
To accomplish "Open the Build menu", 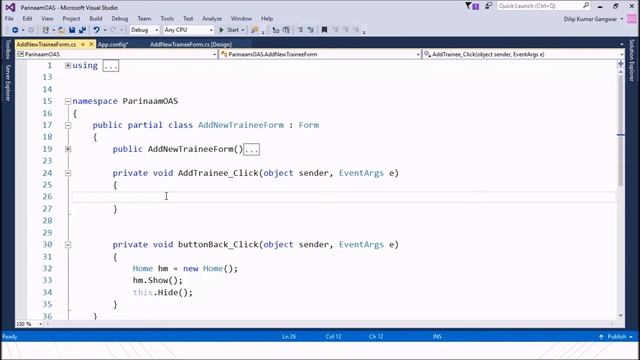I will pyautogui.click(x=96, y=19).
